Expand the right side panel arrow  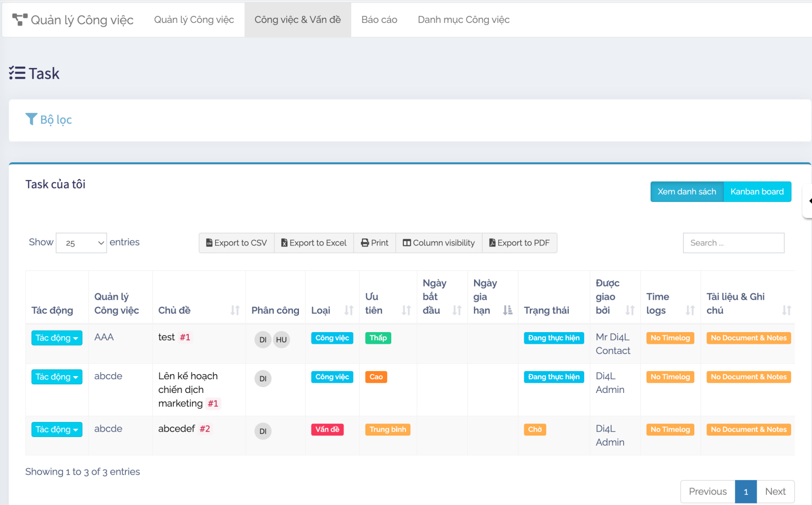click(808, 201)
